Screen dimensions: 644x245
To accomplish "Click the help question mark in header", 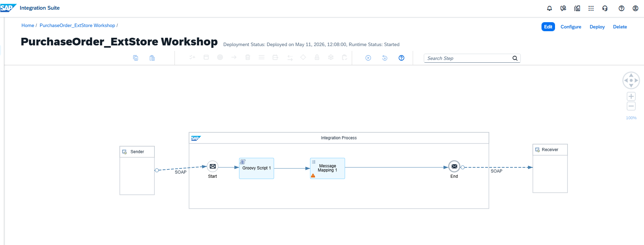I will tap(621, 8).
